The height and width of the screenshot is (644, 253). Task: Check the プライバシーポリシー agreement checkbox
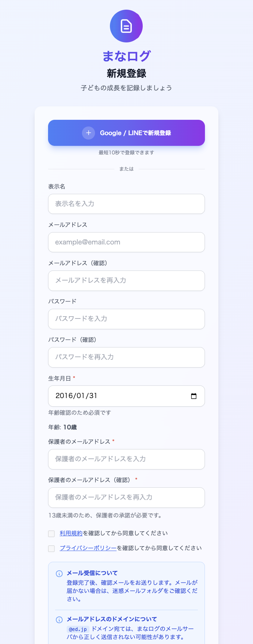tap(51, 548)
